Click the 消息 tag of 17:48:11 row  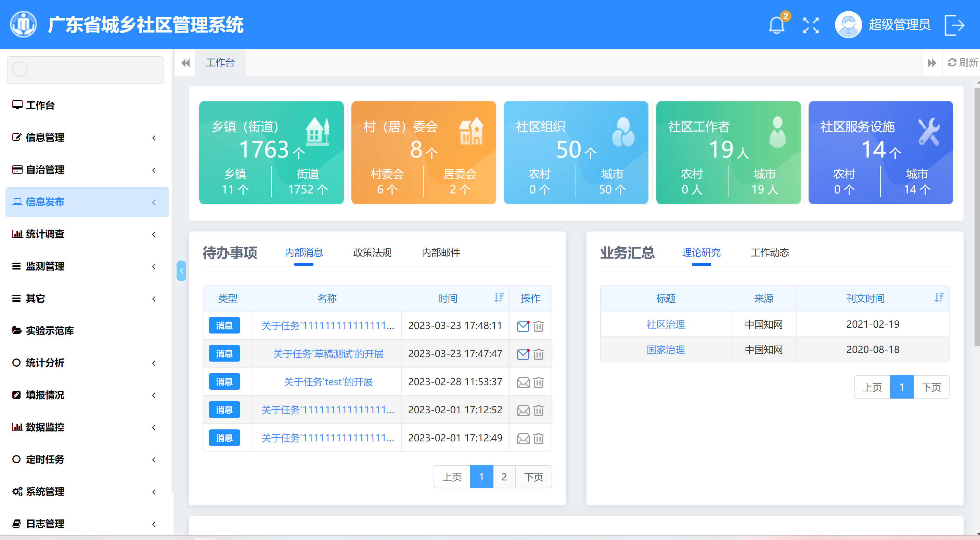224,325
